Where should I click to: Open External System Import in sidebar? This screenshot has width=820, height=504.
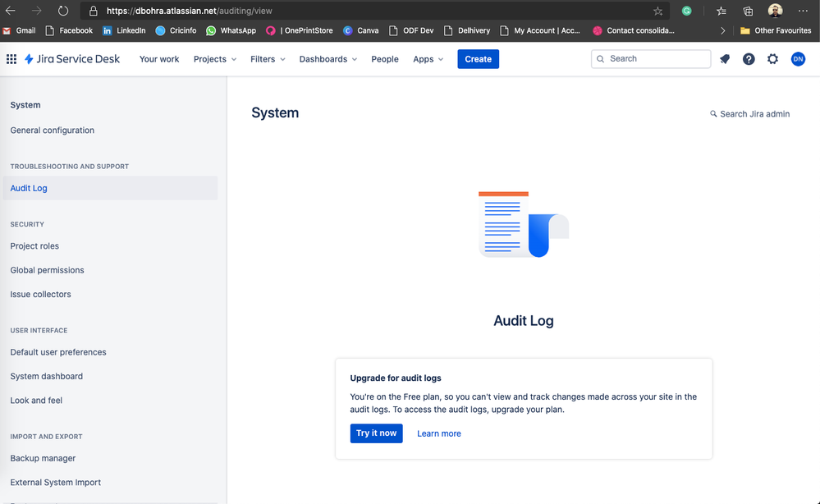point(56,483)
